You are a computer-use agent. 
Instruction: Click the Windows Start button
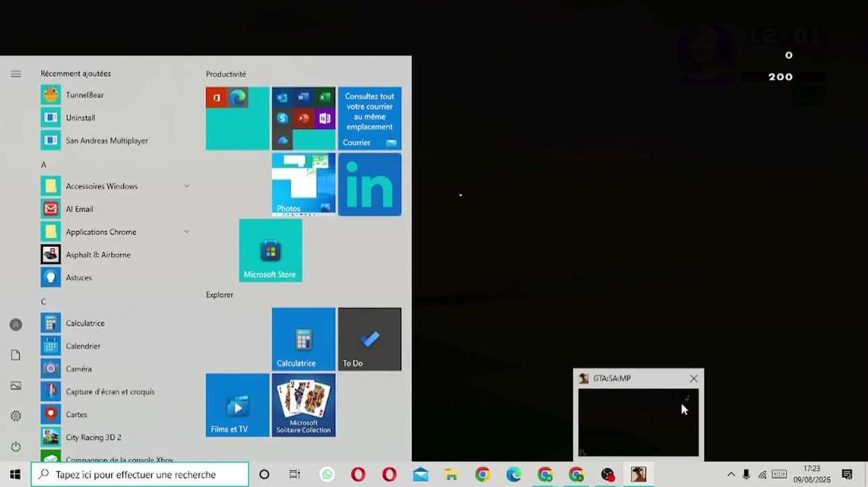(15, 475)
